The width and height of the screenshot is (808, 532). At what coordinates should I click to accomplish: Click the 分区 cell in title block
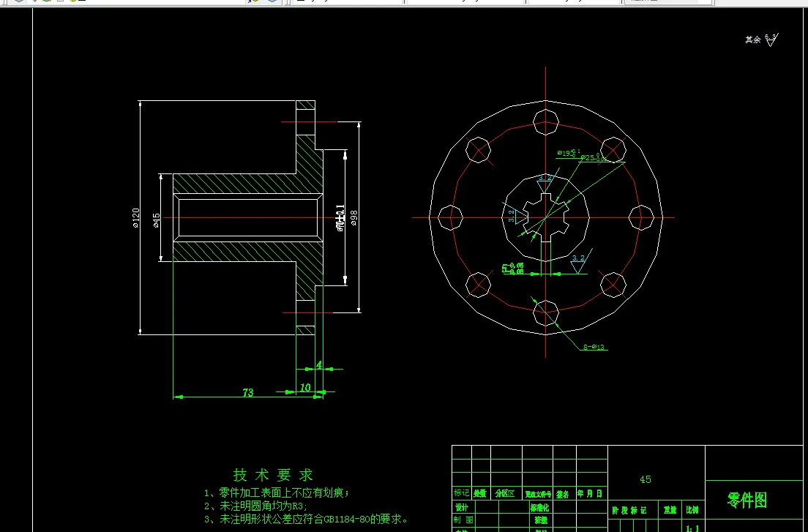(x=506, y=493)
